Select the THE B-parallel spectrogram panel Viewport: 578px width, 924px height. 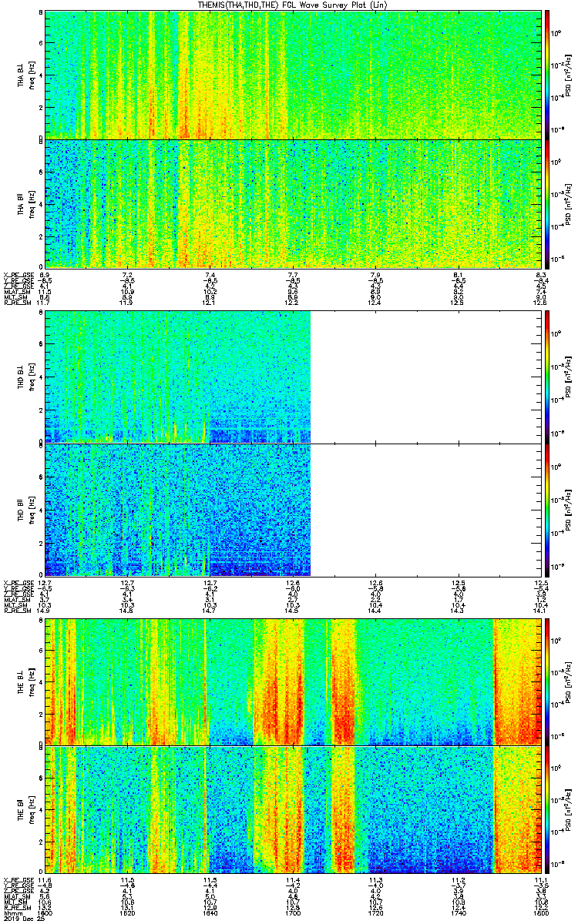(x=294, y=810)
